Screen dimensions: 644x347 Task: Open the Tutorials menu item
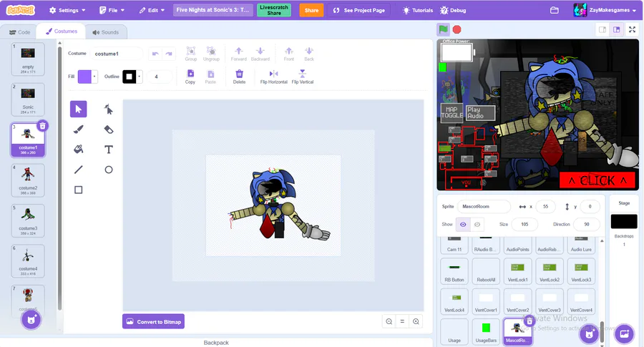coord(418,10)
